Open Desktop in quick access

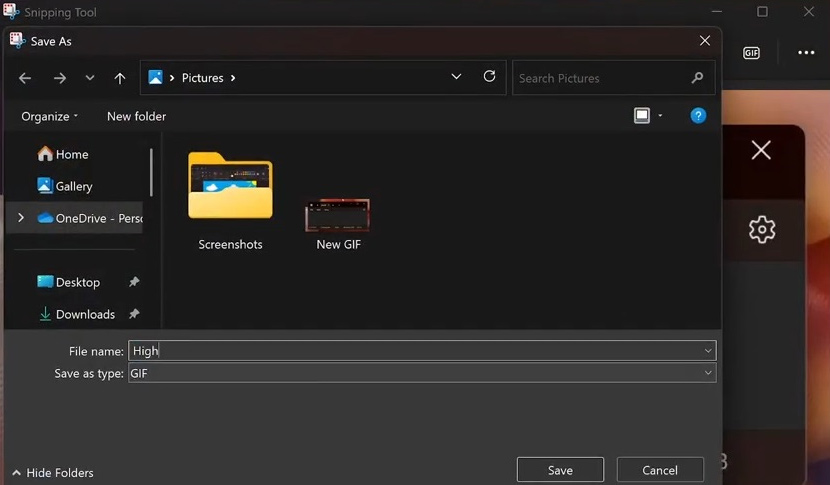[x=68, y=282]
